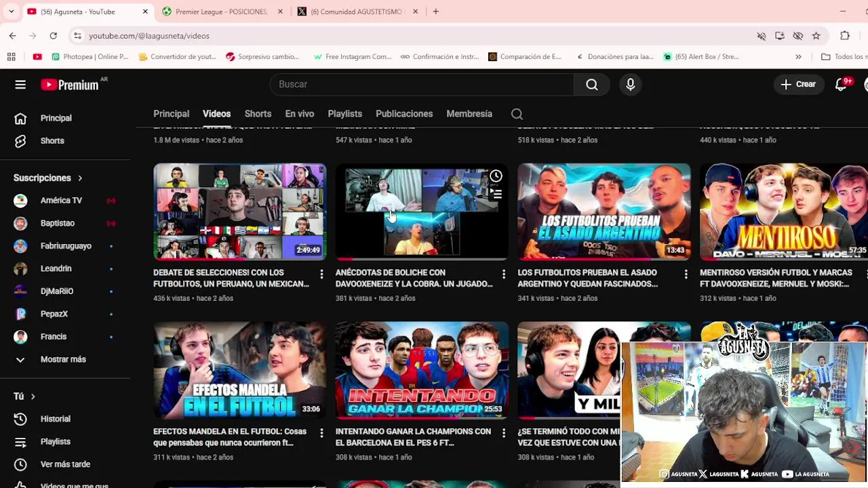Start voice search with microphone icon
This screenshot has width=868, height=488.
(x=631, y=84)
